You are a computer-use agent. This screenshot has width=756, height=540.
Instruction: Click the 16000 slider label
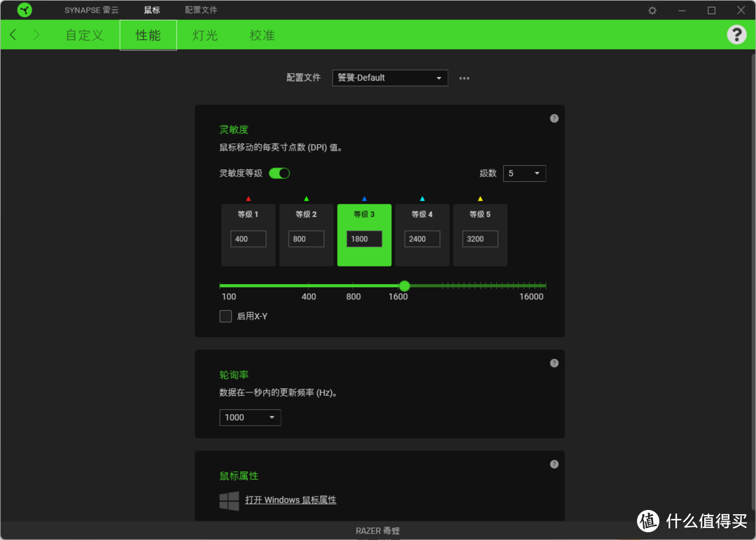tap(531, 297)
